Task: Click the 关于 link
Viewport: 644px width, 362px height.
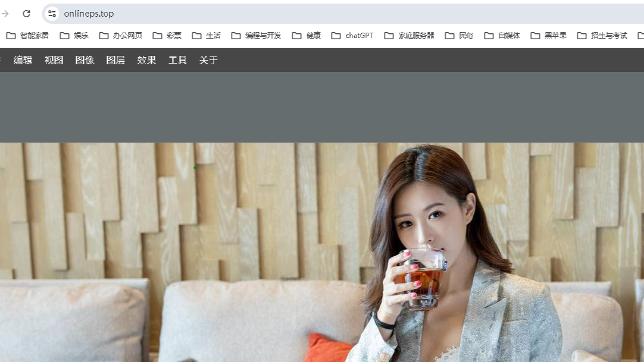Action: click(207, 60)
